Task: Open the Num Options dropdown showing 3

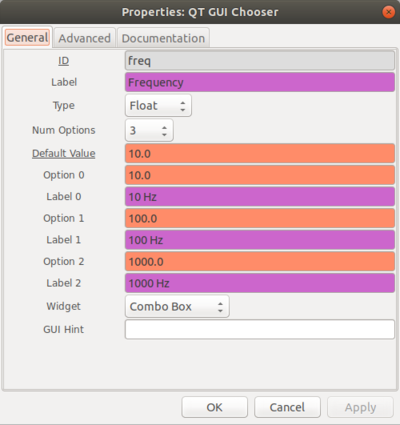Action: tap(149, 130)
